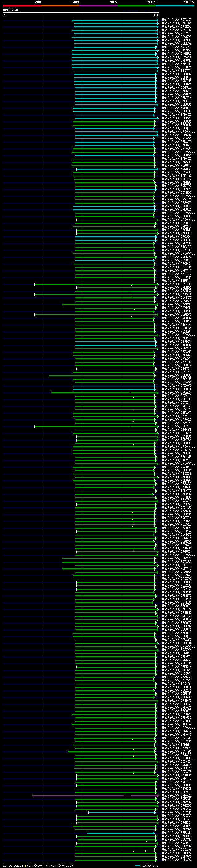Select hit UniRef100_C6TGI5
This screenshot has width=197, height=868.
(177, 433)
